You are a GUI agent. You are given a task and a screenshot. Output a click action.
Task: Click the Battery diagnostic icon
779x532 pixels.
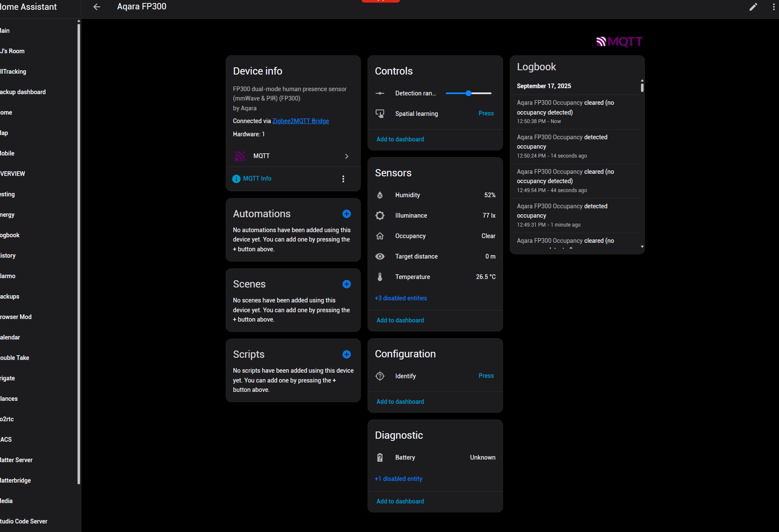pyautogui.click(x=380, y=457)
